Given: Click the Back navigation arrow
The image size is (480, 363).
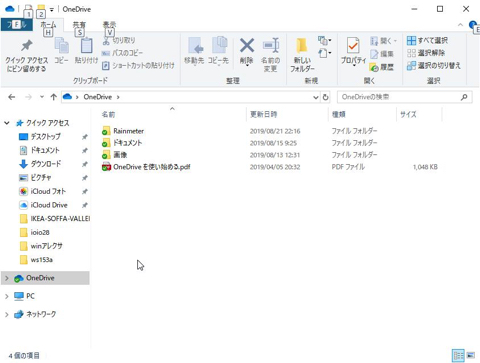Looking at the screenshot, I should [x=12, y=97].
